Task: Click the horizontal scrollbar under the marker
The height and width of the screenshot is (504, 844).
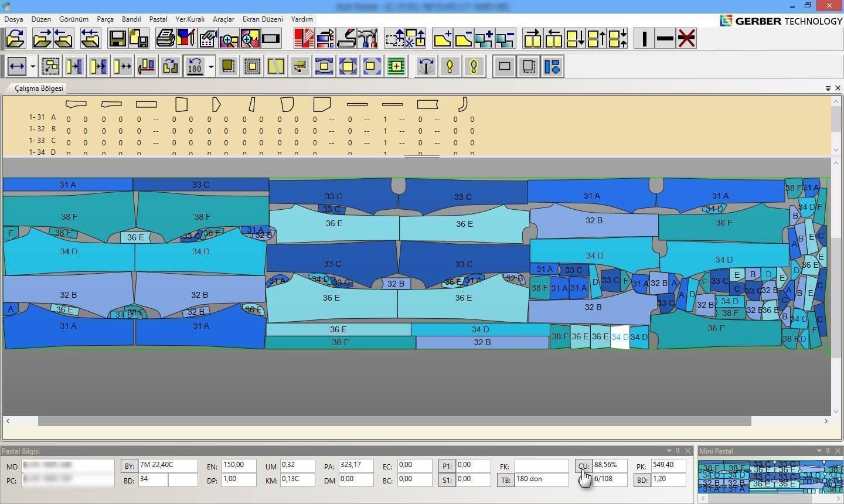Action: point(394,421)
